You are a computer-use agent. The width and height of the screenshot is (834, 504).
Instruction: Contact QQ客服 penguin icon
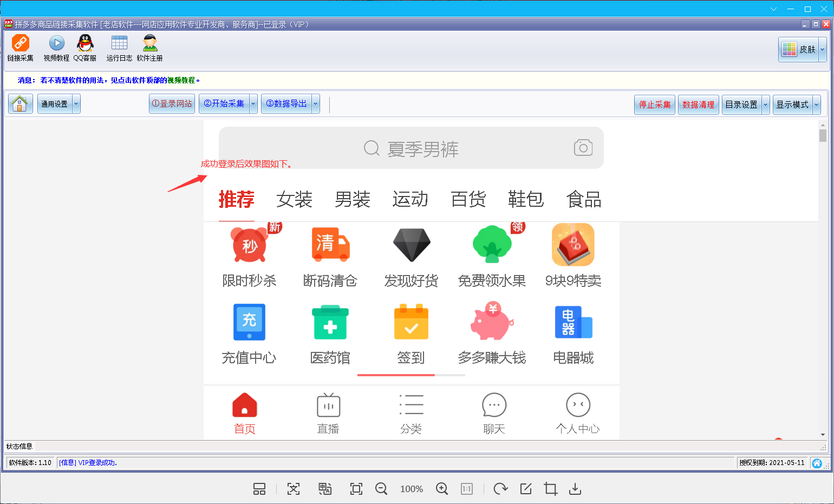pyautogui.click(x=85, y=48)
